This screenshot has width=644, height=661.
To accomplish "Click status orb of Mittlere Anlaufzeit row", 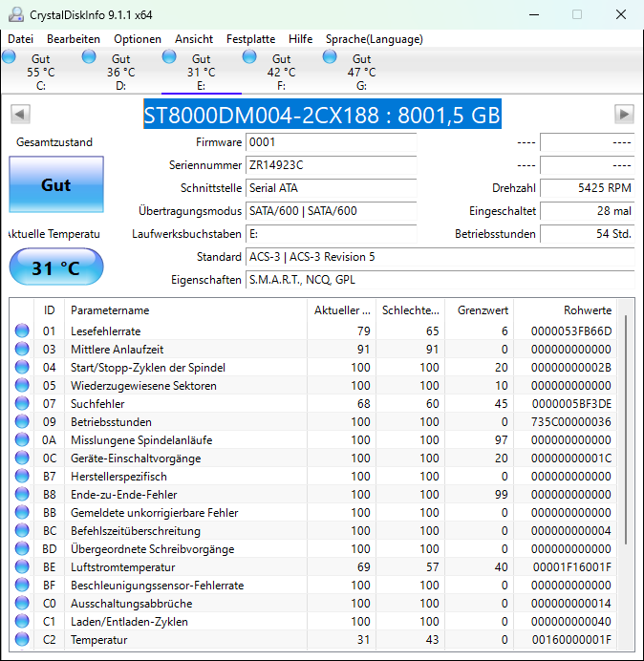I will (x=22, y=349).
